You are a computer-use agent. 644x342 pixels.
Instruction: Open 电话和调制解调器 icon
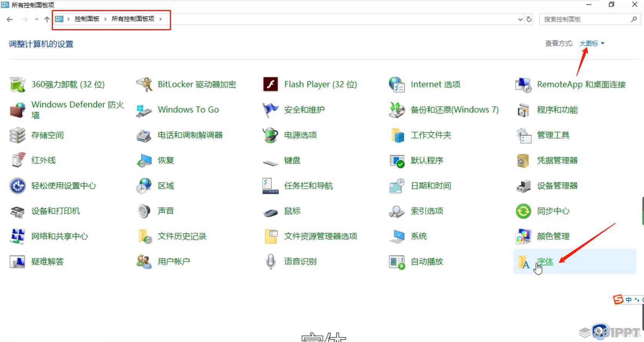[x=144, y=135]
